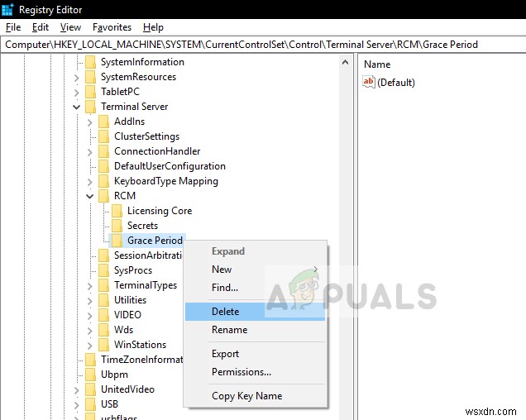
Task: Choose Copy Key Name from context menu
Action: (x=255, y=396)
